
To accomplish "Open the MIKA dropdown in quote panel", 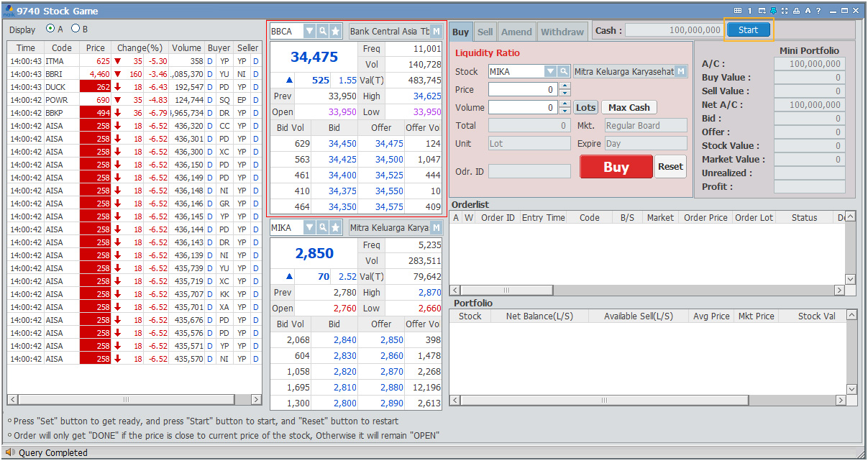I will pyautogui.click(x=309, y=228).
